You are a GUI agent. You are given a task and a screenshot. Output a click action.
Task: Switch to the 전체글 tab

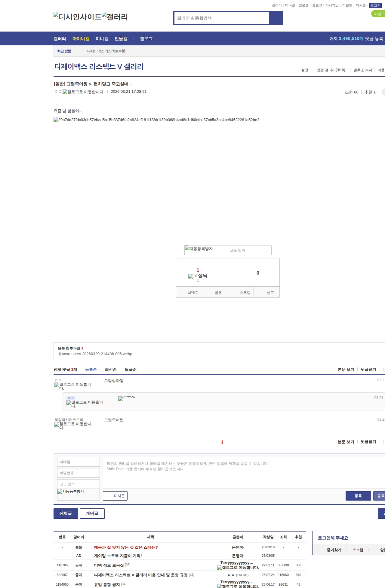(x=66, y=513)
